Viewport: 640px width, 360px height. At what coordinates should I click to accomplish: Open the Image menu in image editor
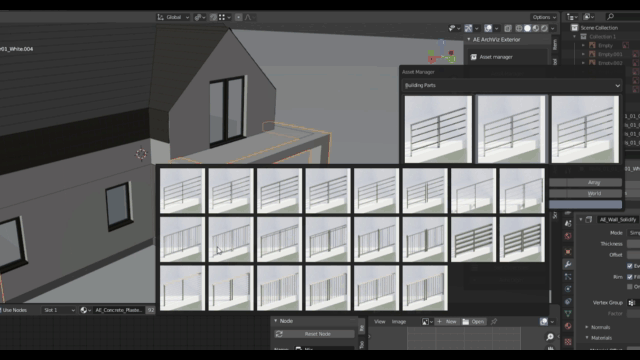pos(399,322)
